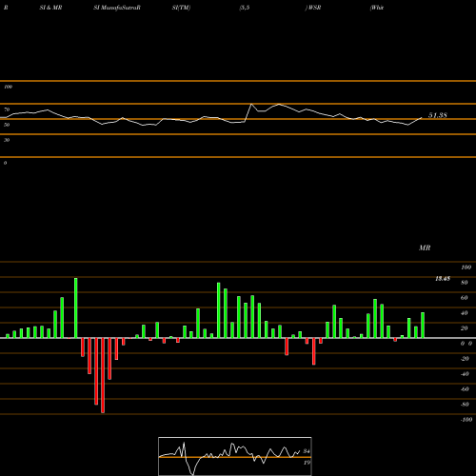Click the ') WSR' header text
The width and height of the screenshot is (476, 476).
click(313, 8)
